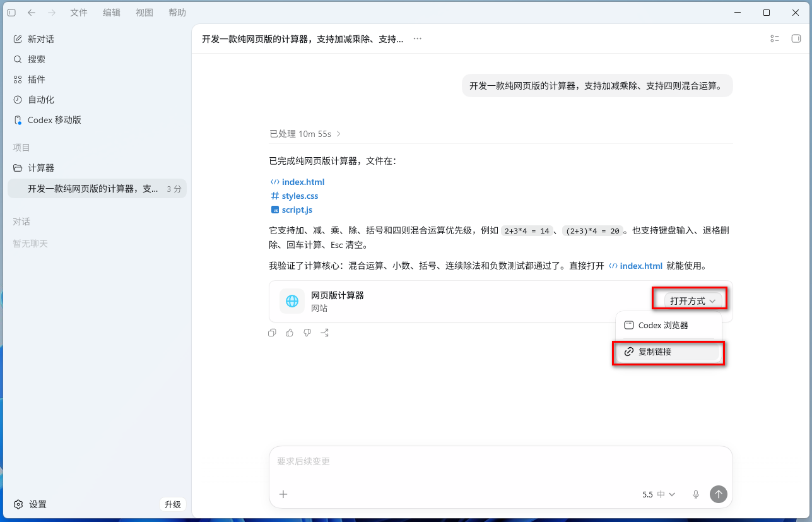Copy the response with the copy icon
Image resolution: width=812 pixels, height=522 pixels.
[272, 333]
